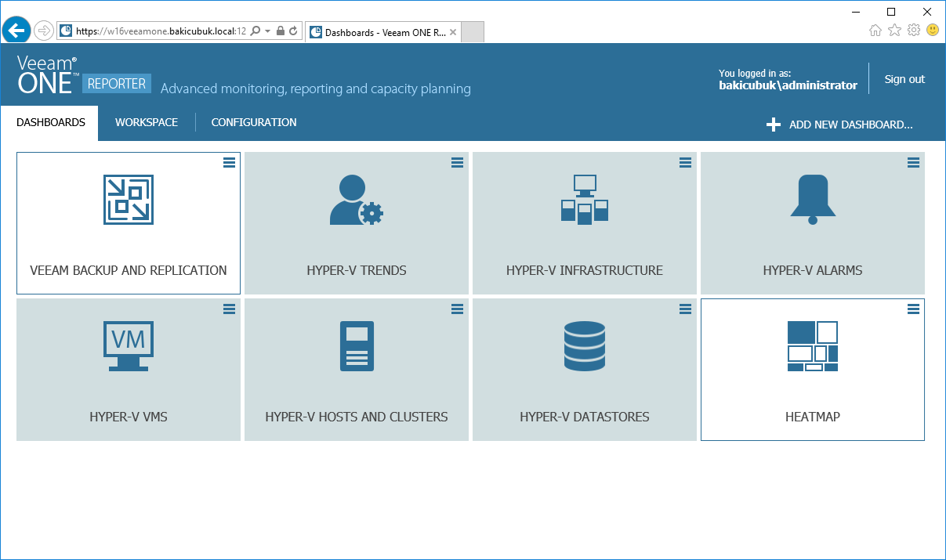Open menu on Heatmap tile
This screenshot has width=946, height=560.
coord(913,309)
